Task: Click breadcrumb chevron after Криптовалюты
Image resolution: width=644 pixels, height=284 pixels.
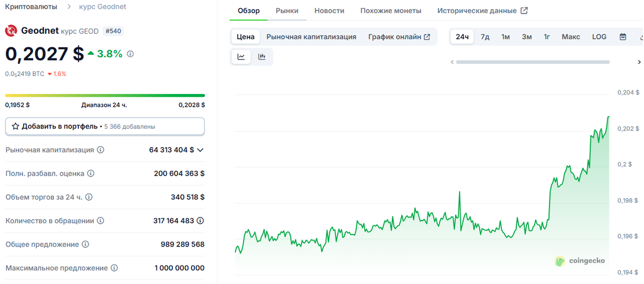Action: [70, 7]
